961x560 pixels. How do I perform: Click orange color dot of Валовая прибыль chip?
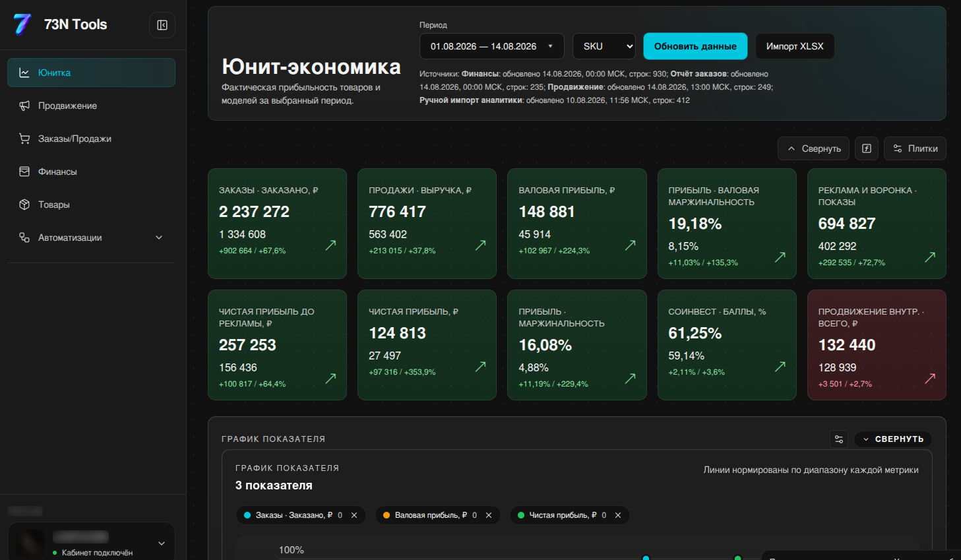pos(387,515)
